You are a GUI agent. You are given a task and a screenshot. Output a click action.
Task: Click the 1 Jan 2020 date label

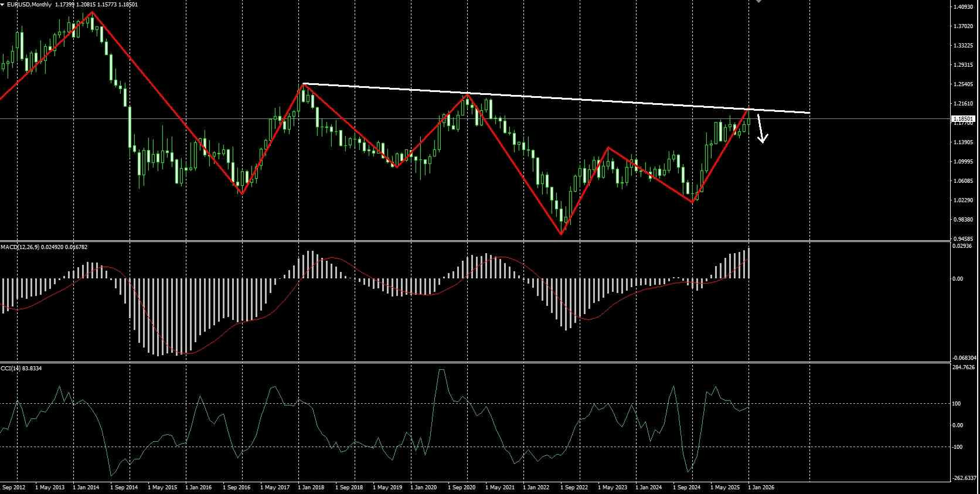(424, 487)
